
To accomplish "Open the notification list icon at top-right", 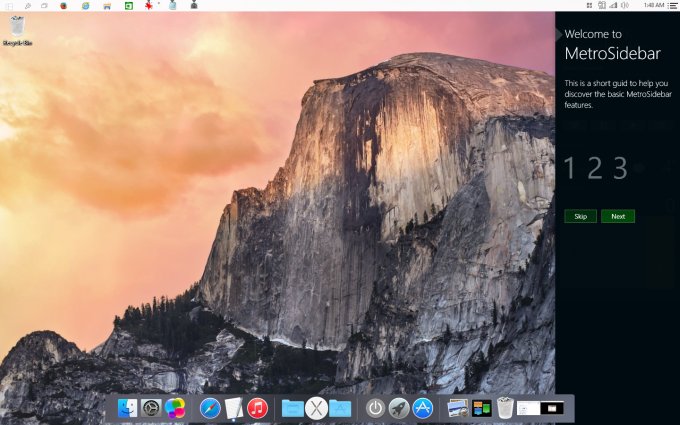I will 672,6.
